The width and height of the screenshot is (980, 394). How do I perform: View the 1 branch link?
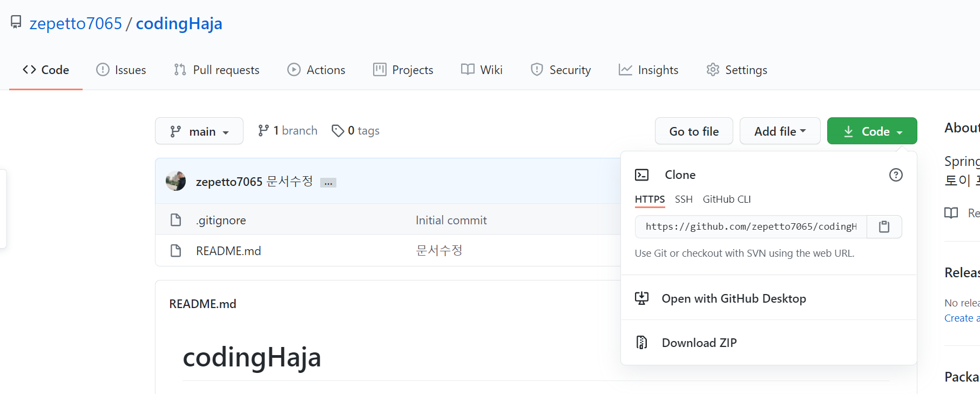coord(287,131)
